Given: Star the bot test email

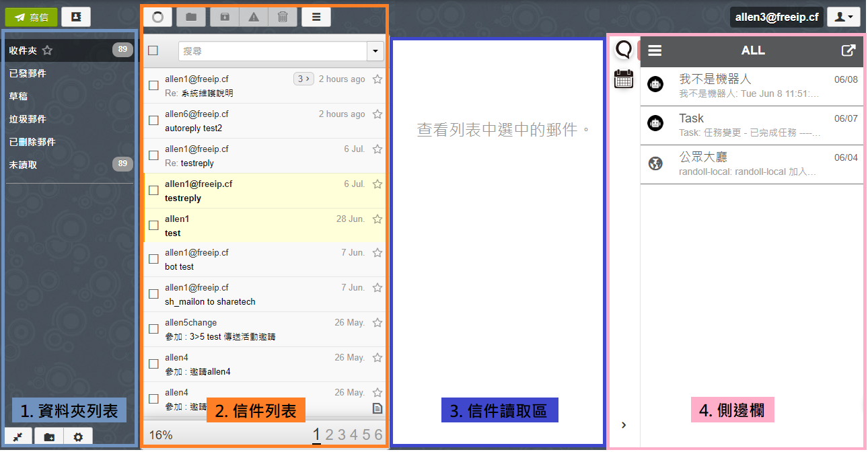Looking at the screenshot, I should point(377,253).
